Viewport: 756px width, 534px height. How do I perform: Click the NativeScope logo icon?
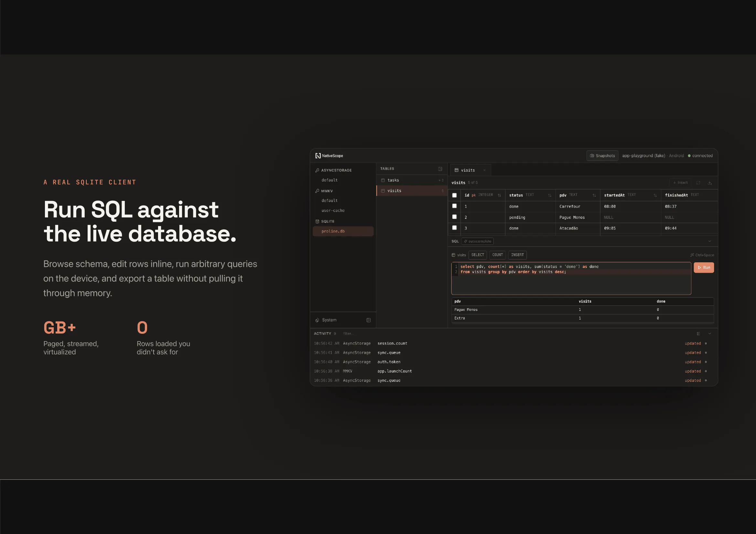point(318,156)
